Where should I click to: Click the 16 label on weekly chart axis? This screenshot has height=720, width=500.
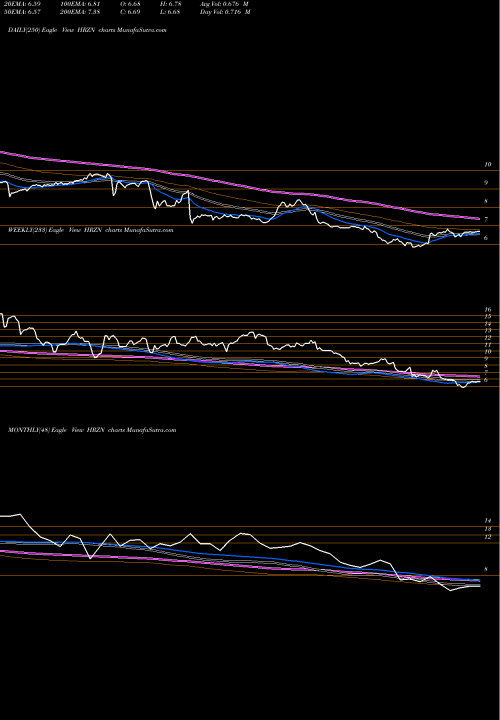[x=488, y=310]
